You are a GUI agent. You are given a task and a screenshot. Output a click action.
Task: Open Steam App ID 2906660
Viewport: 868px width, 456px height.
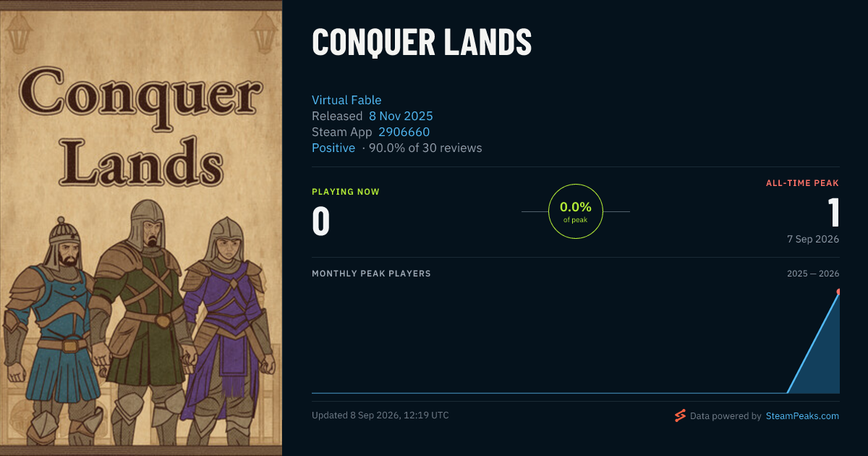coord(404,132)
